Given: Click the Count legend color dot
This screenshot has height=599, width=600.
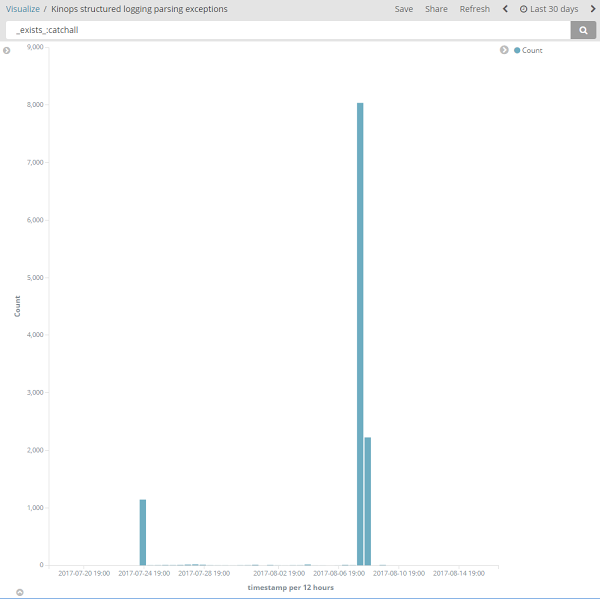Looking at the screenshot, I should (517, 50).
